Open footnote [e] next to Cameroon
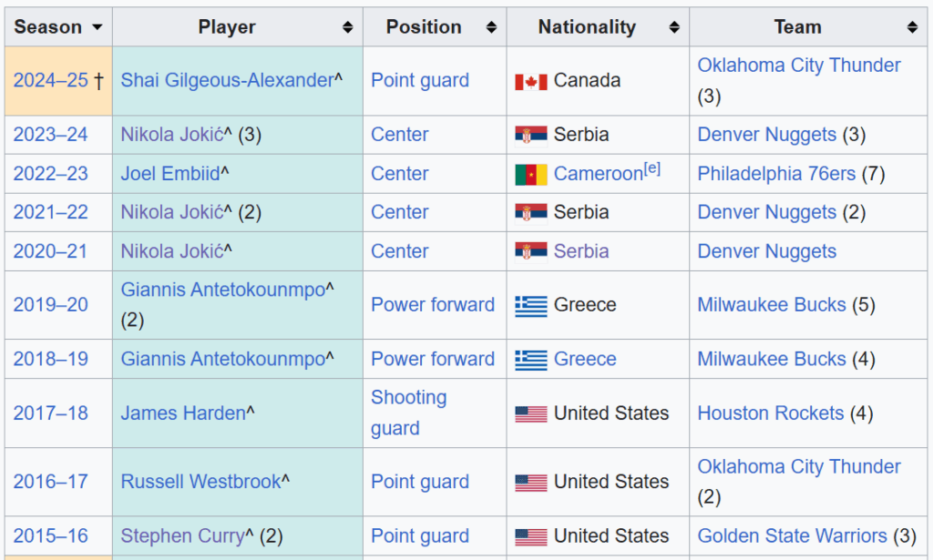 (x=651, y=168)
